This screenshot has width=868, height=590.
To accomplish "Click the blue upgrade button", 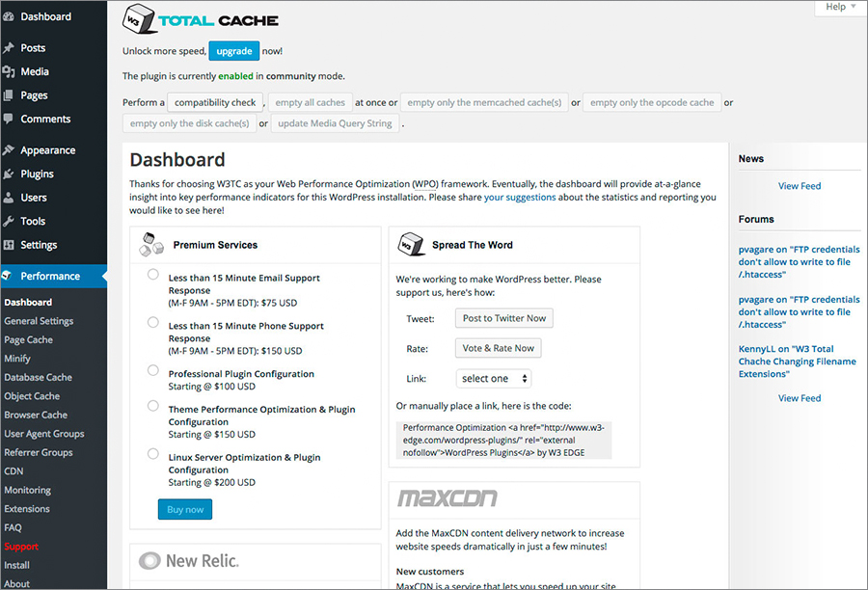I will coord(234,51).
